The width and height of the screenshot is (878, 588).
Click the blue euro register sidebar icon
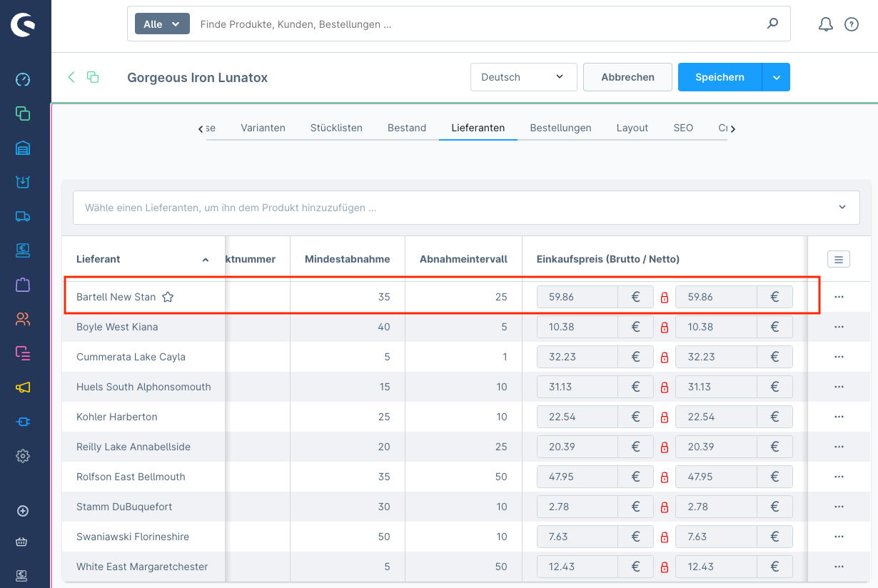coord(23,250)
